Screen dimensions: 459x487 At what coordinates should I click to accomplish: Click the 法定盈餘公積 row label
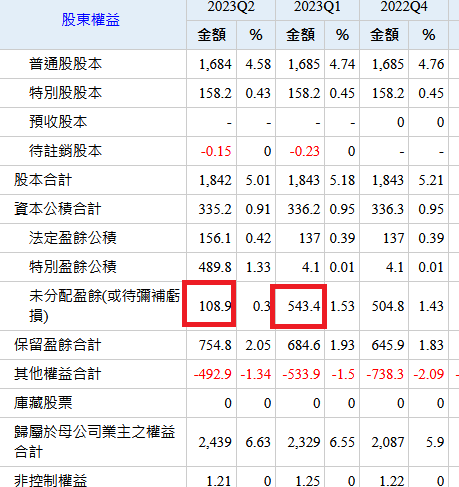[73, 238]
